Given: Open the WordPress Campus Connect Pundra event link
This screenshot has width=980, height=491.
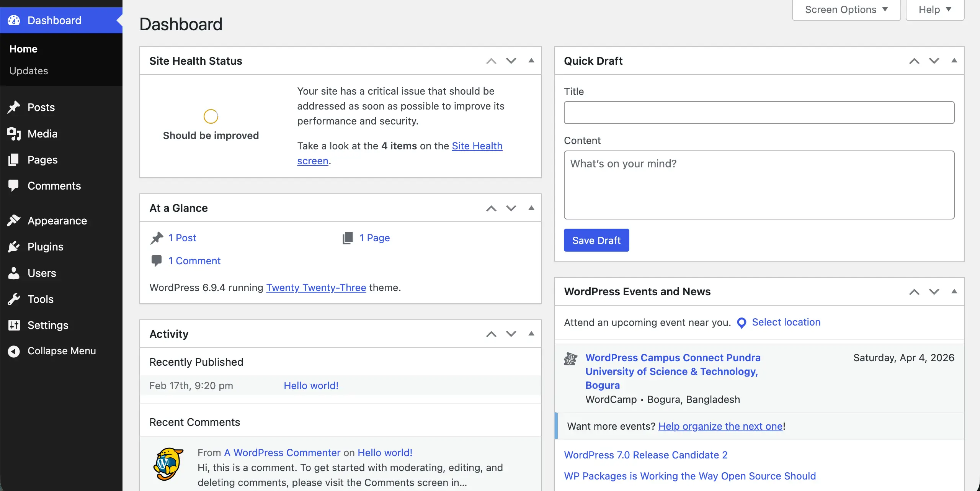Looking at the screenshot, I should (x=673, y=372).
